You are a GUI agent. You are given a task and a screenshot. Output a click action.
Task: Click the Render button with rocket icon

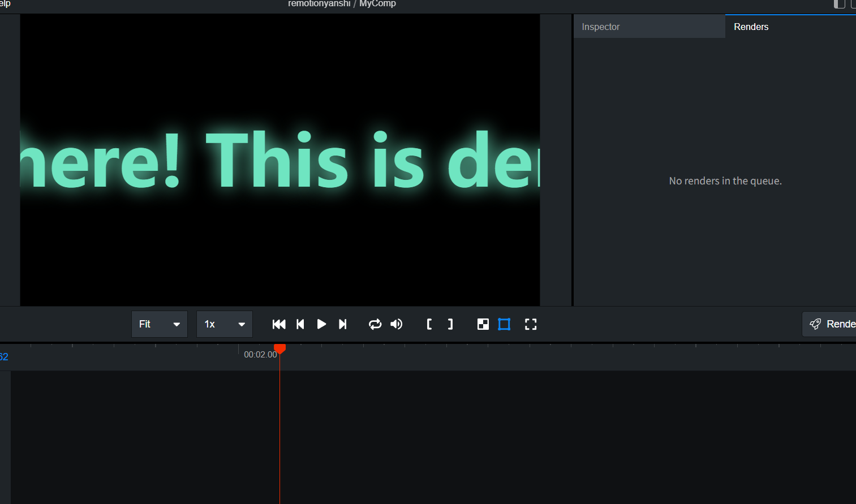(829, 324)
